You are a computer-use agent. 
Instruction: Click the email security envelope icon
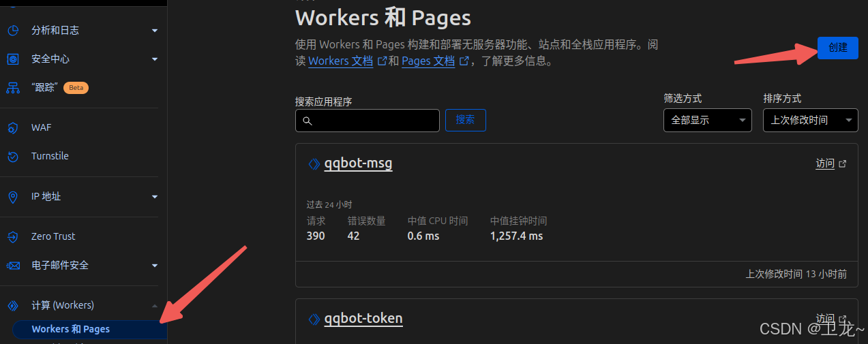tap(12, 266)
